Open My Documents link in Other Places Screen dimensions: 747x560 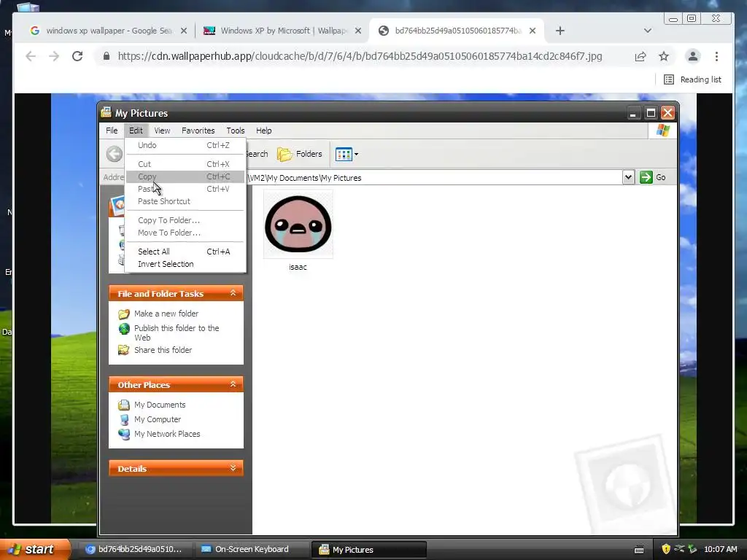point(160,405)
